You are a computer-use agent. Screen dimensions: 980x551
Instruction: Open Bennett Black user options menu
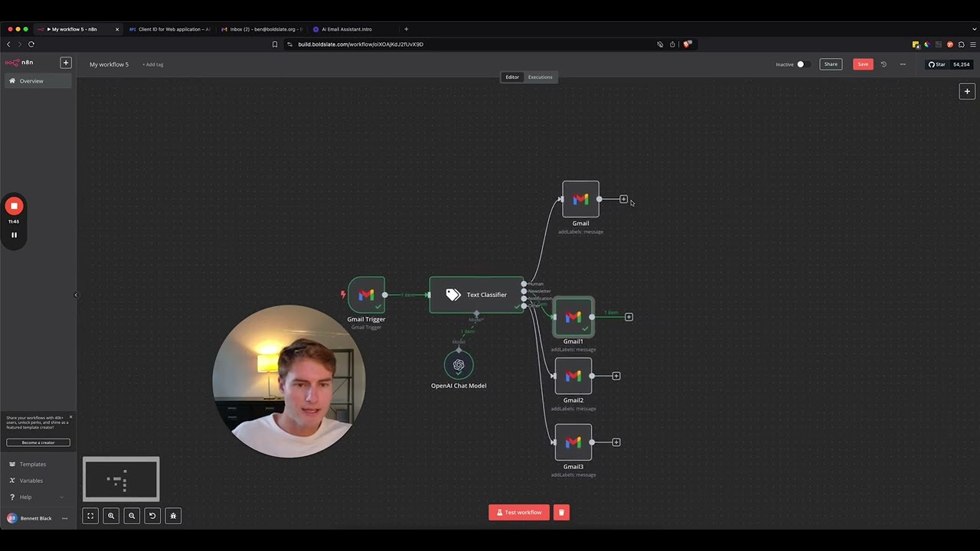coord(64,519)
